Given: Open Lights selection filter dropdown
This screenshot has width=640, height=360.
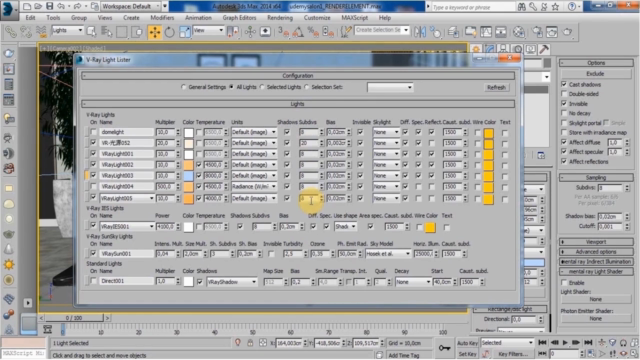Looking at the screenshot, I should pyautogui.click(x=67, y=31).
